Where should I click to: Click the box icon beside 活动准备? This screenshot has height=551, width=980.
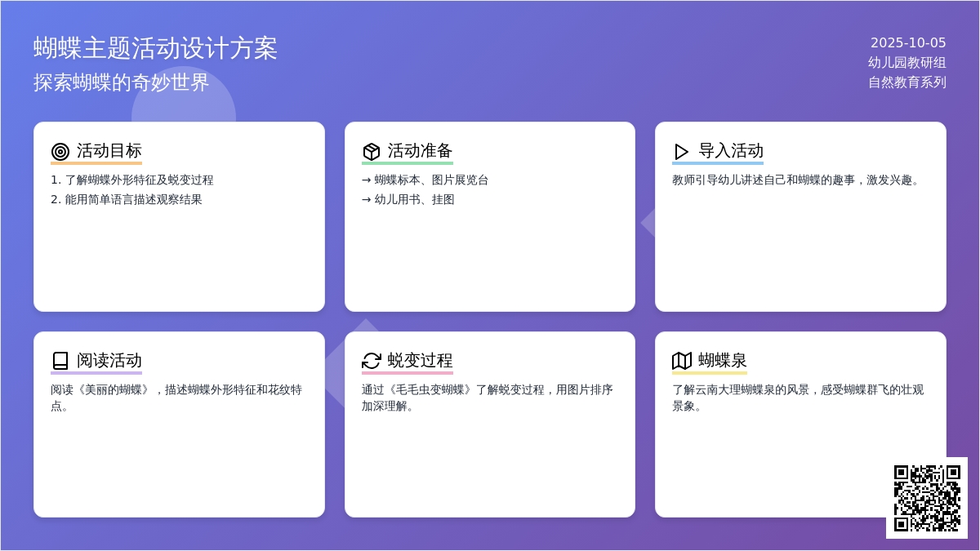372,152
